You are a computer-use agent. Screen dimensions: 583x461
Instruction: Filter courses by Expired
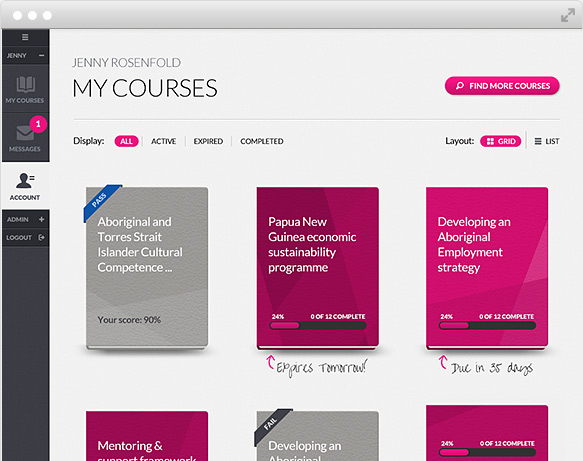coord(208,141)
